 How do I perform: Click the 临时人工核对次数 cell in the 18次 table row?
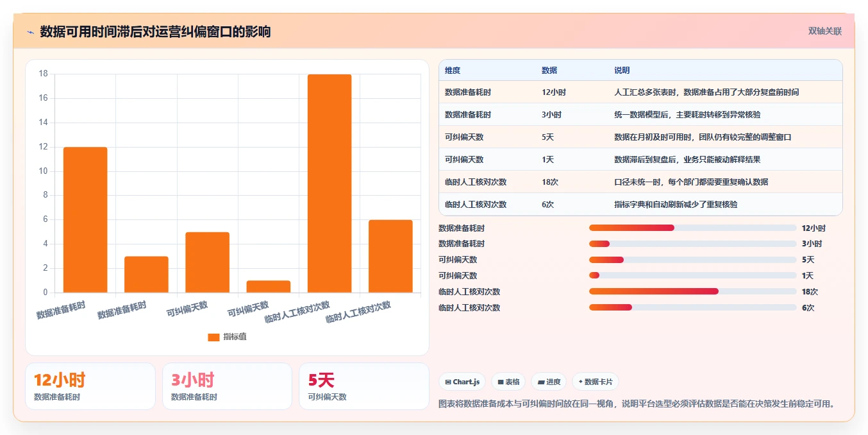coord(476,182)
